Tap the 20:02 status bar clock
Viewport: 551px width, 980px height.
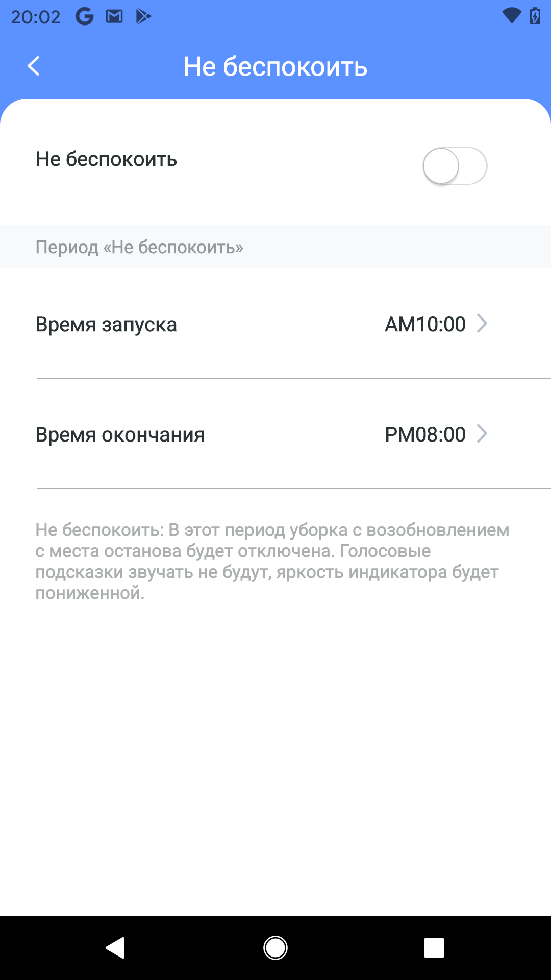(36, 17)
